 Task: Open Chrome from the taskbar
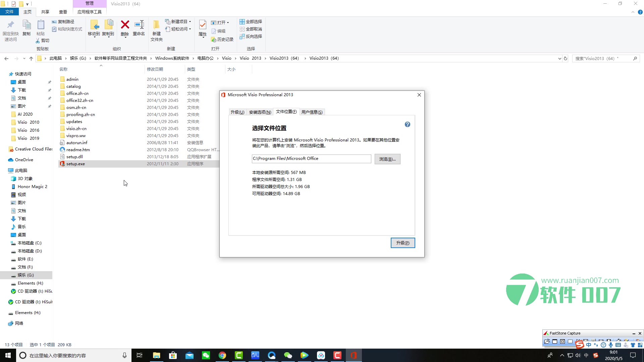click(x=222, y=355)
